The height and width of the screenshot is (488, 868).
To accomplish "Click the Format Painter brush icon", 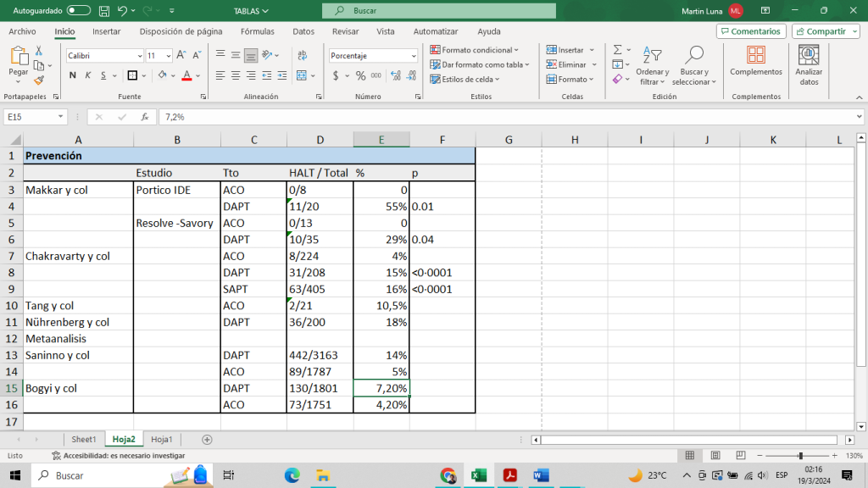I will [x=39, y=80].
